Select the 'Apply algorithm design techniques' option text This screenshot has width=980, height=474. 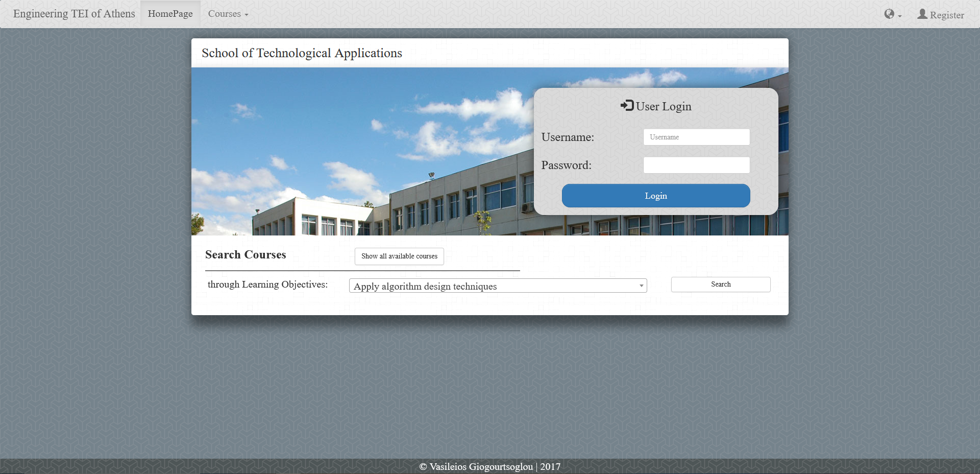(425, 286)
